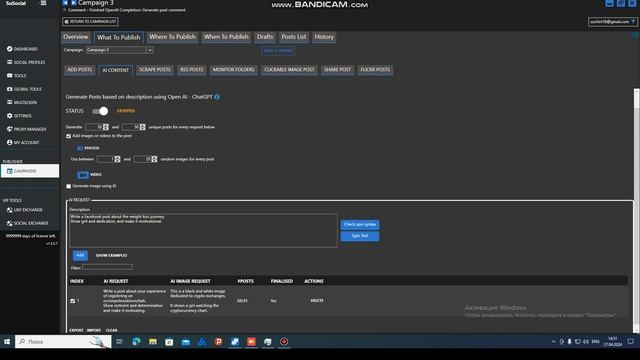Image resolution: width=640 pixels, height=360 pixels.
Task: Toggle the STATUS switch
Action: coord(100,111)
